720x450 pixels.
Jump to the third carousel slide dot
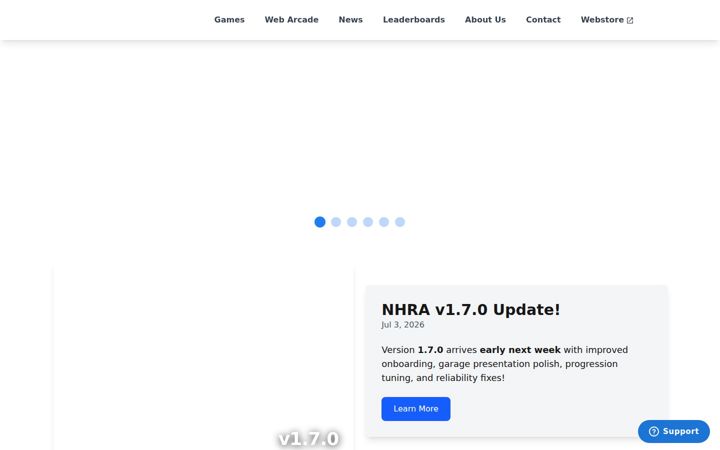352,222
